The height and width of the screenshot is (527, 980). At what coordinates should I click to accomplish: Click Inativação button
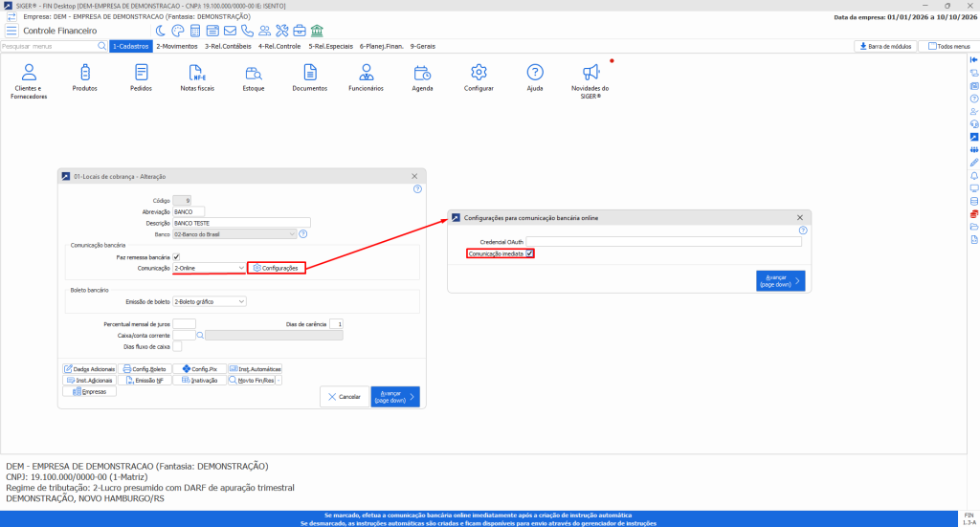click(199, 381)
